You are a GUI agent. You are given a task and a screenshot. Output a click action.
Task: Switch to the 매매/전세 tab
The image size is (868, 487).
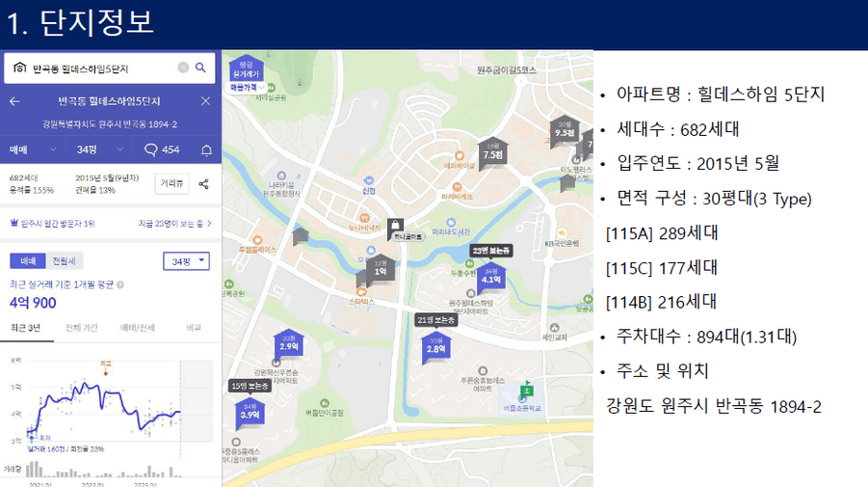(138, 328)
